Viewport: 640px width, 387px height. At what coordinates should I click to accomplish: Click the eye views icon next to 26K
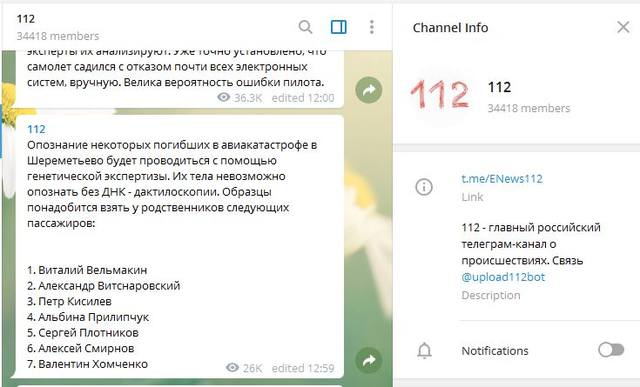pyautogui.click(x=232, y=367)
